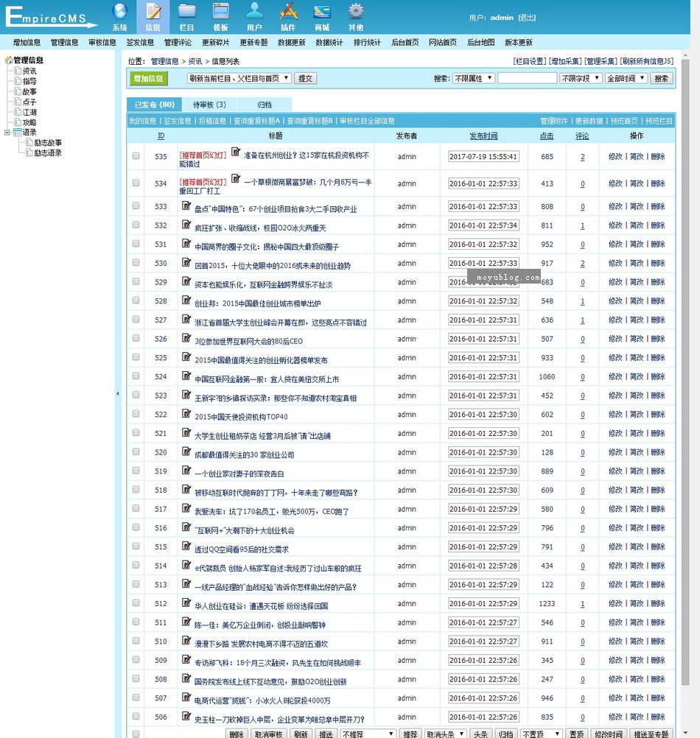
Task: Collapse the 语录 tree node
Action: 7,133
